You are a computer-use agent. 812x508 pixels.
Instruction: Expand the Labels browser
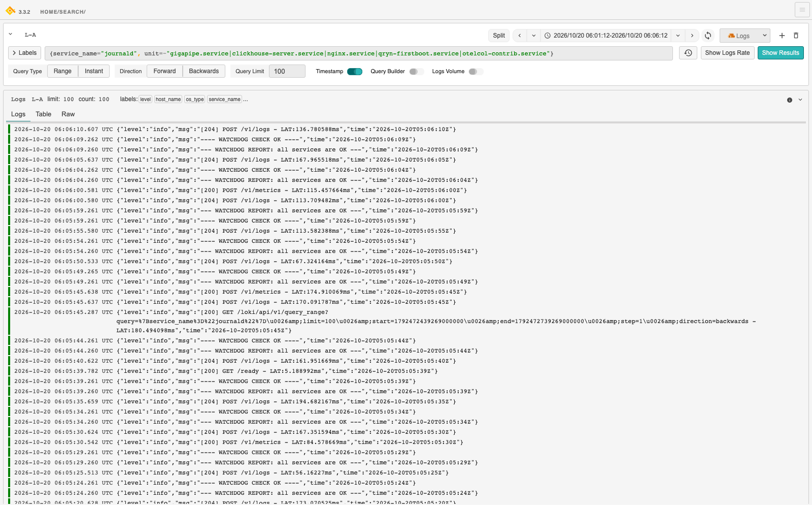pyautogui.click(x=24, y=53)
